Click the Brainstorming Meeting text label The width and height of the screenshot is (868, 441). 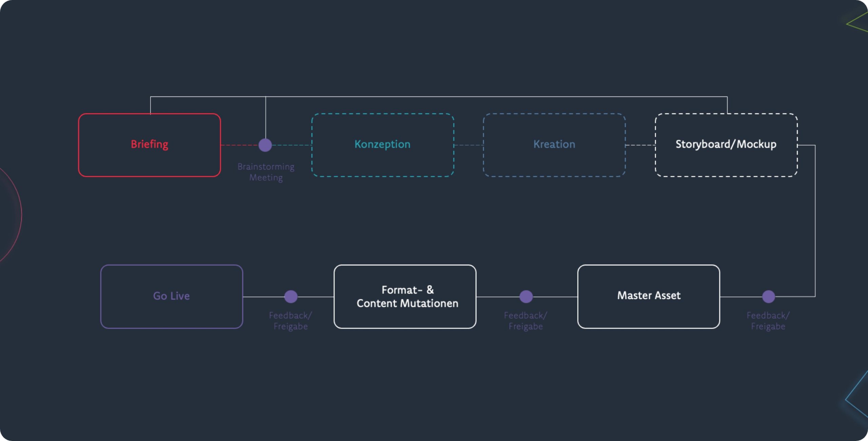(265, 171)
